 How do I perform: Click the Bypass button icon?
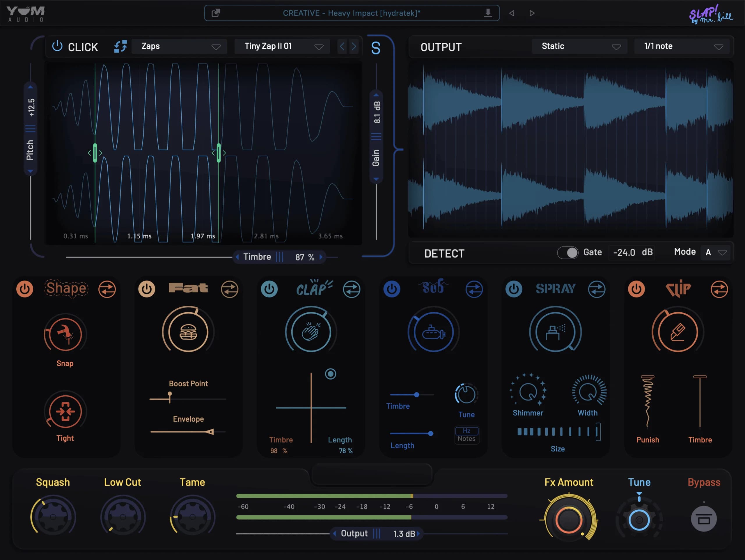(x=704, y=519)
